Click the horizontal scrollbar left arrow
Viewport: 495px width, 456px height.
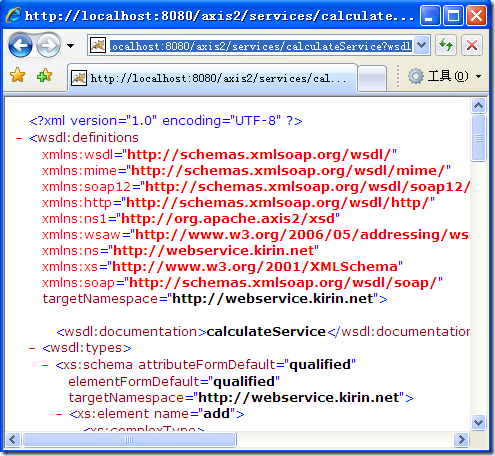[x=13, y=439]
